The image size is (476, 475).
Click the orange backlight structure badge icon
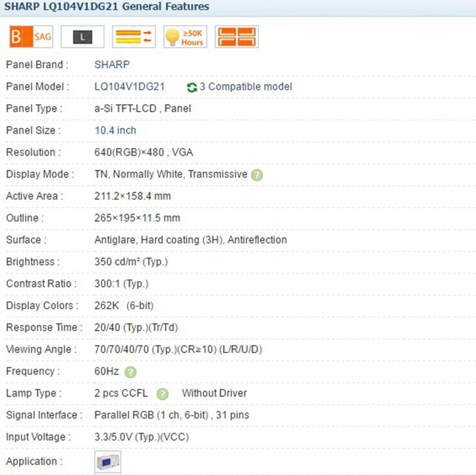(236, 37)
